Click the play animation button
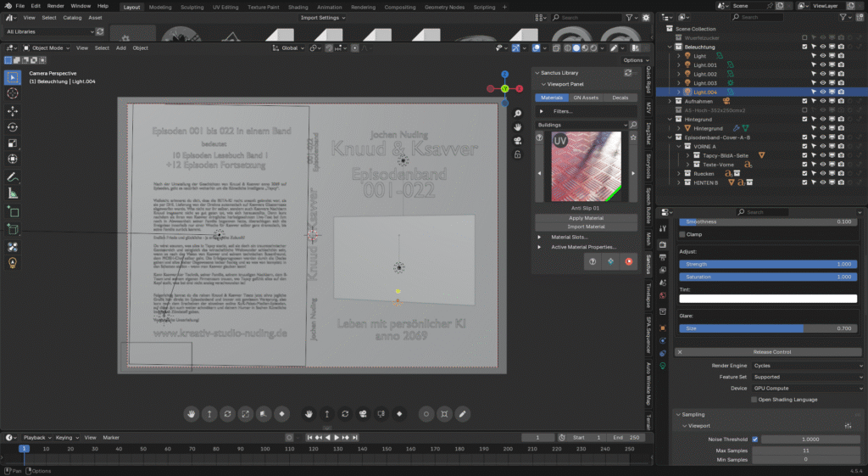Image resolution: width=868 pixels, height=476 pixels. [336, 437]
